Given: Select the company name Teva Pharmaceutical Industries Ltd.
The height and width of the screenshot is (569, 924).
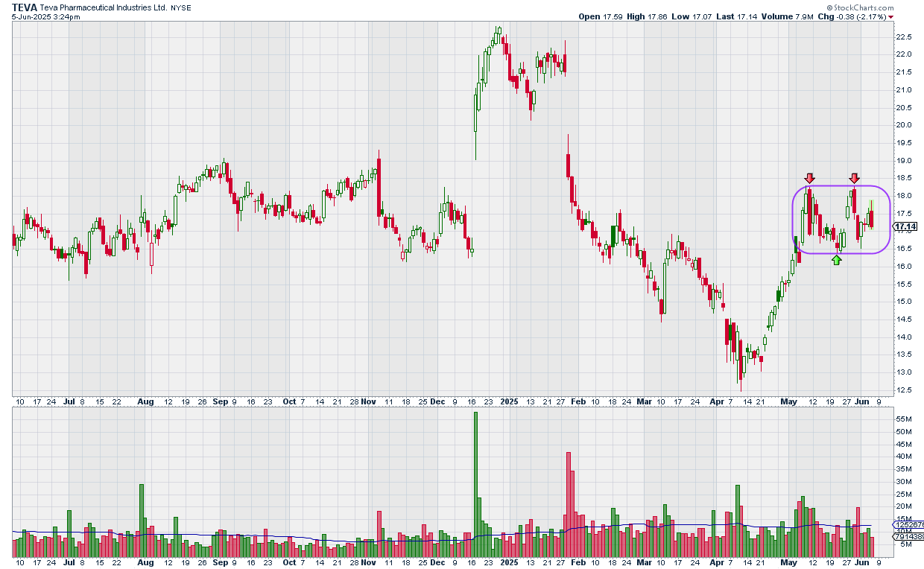Looking at the screenshot, I should [103, 7].
